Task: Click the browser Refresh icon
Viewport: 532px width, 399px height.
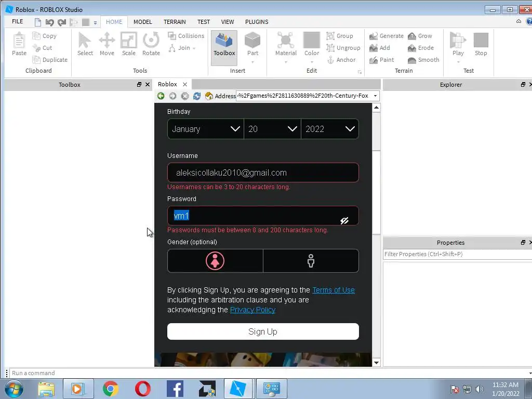Action: click(197, 96)
